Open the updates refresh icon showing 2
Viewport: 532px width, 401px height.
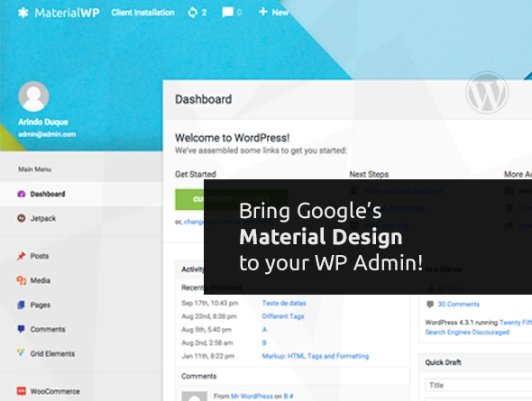[192, 13]
